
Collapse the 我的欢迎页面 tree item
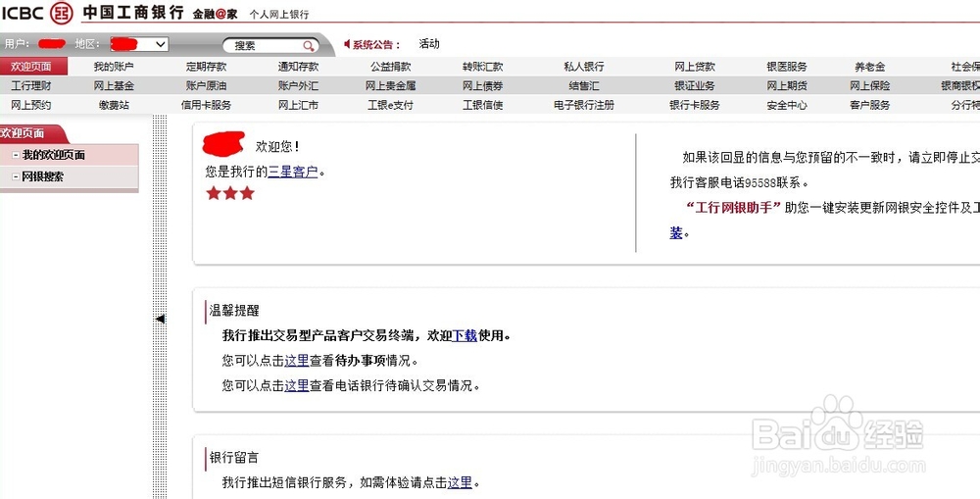pyautogui.click(x=16, y=155)
